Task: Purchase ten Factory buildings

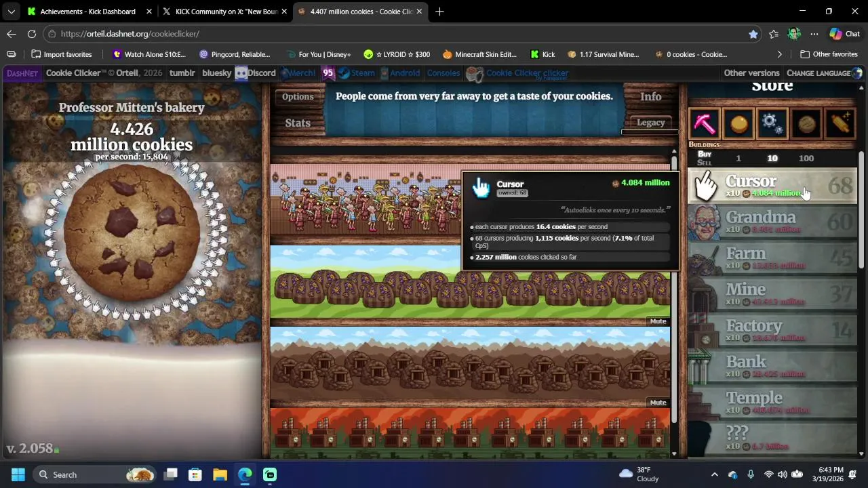Action: coord(772,331)
